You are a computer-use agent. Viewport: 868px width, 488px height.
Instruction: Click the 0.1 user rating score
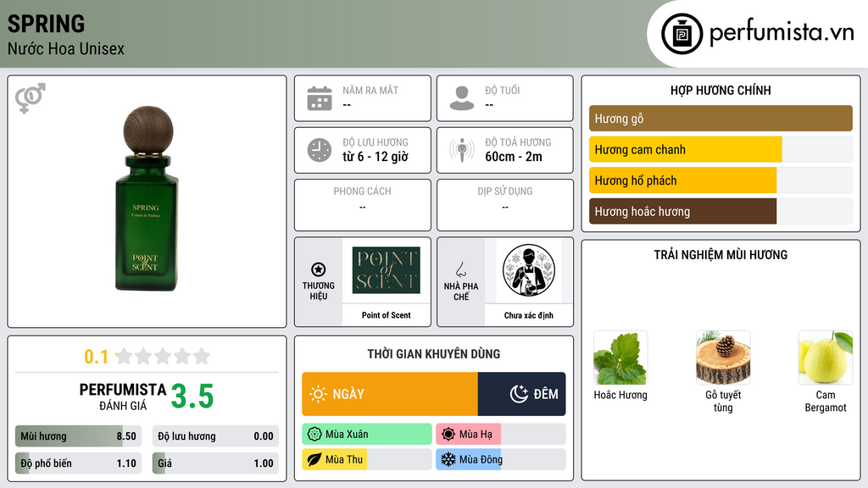(96, 357)
